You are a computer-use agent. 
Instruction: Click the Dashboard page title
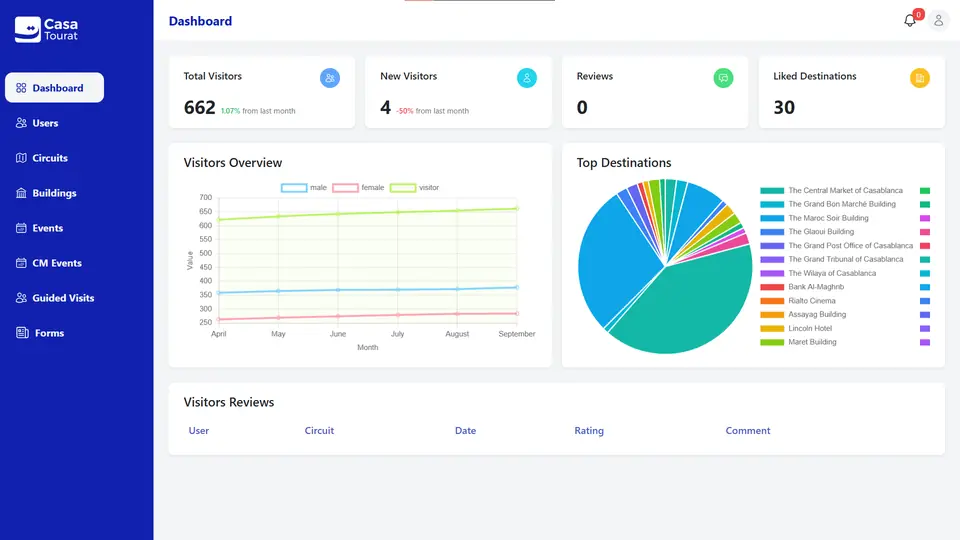pos(200,21)
